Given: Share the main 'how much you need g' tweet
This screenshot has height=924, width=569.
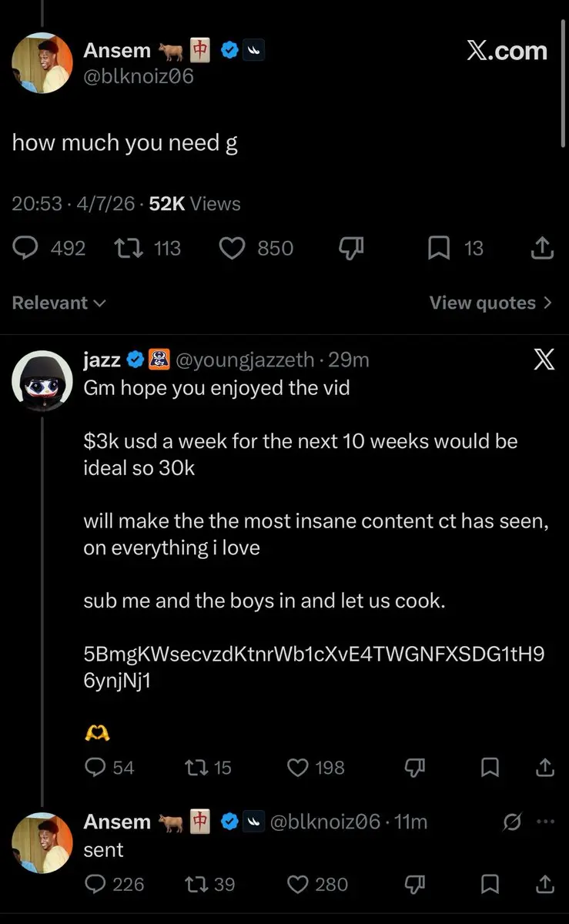Looking at the screenshot, I should [x=543, y=248].
